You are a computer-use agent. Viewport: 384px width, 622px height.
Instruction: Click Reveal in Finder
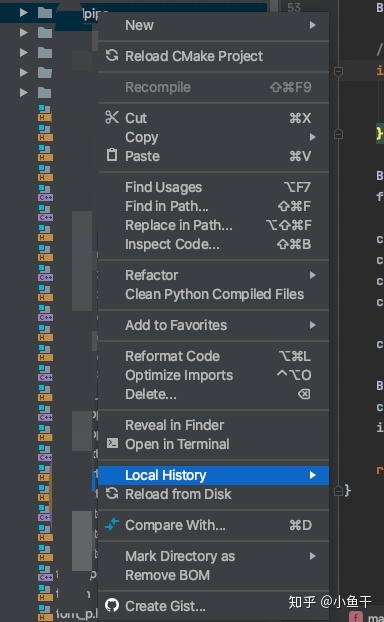click(x=213, y=425)
